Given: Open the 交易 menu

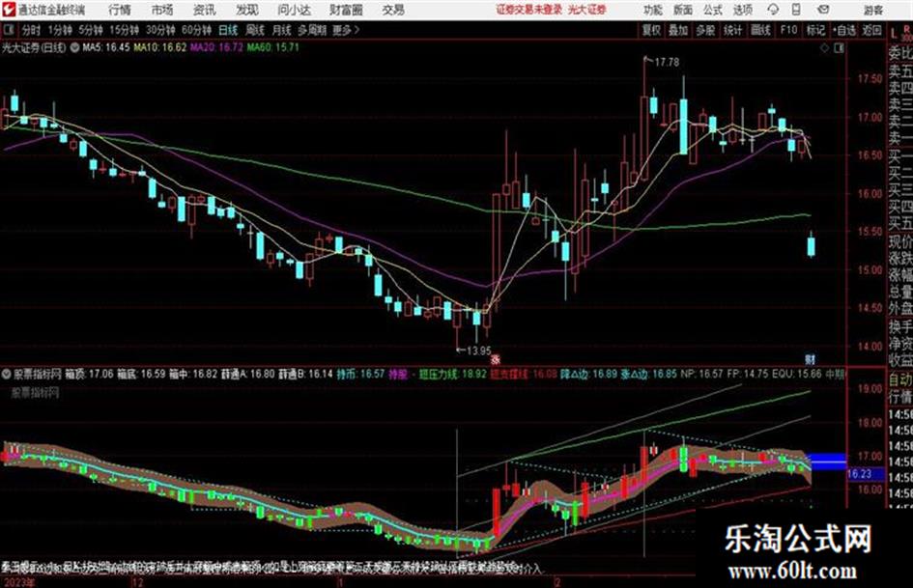Looking at the screenshot, I should pos(393,10).
